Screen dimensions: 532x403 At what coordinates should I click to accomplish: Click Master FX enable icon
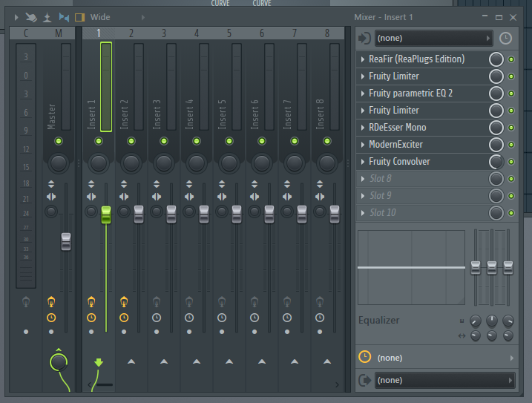51,301
